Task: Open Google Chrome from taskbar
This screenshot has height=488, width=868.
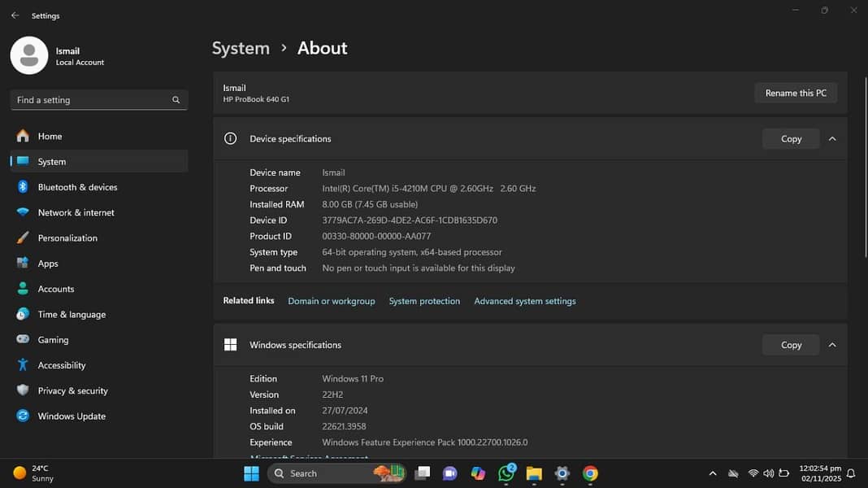Action: pyautogui.click(x=590, y=473)
